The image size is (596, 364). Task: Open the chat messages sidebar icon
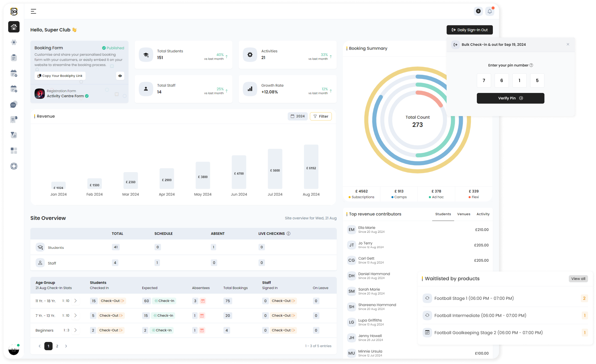pos(14,105)
